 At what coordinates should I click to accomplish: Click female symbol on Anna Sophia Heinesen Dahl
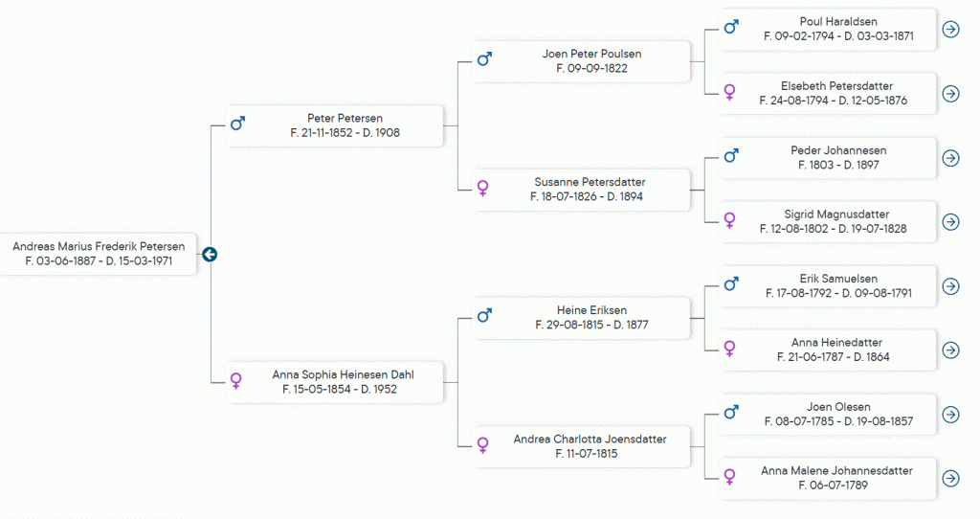[x=236, y=381]
